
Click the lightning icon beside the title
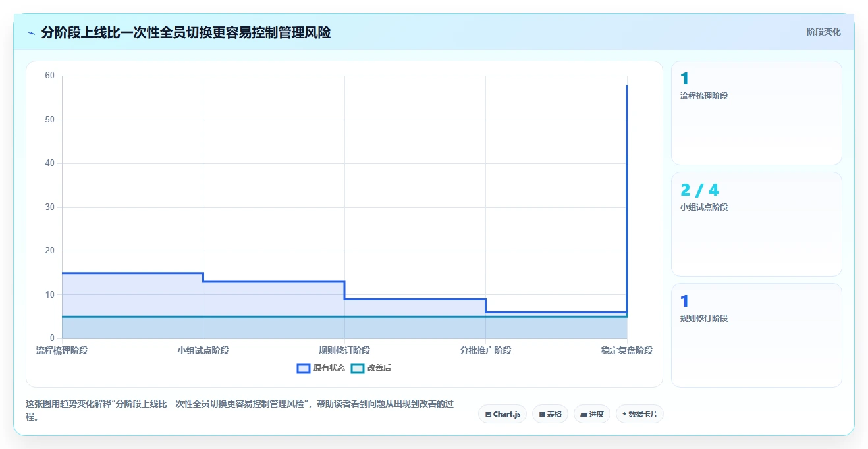[x=32, y=32]
